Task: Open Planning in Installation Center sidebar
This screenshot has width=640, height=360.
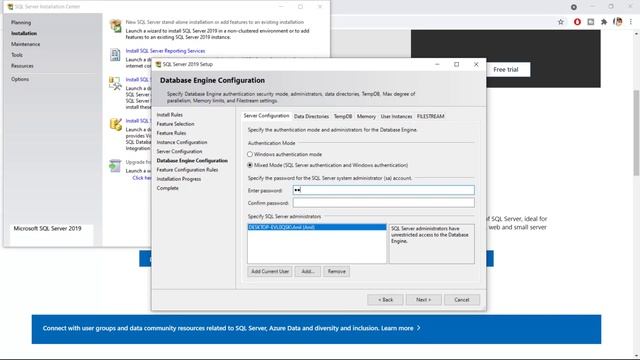Action: [21, 22]
